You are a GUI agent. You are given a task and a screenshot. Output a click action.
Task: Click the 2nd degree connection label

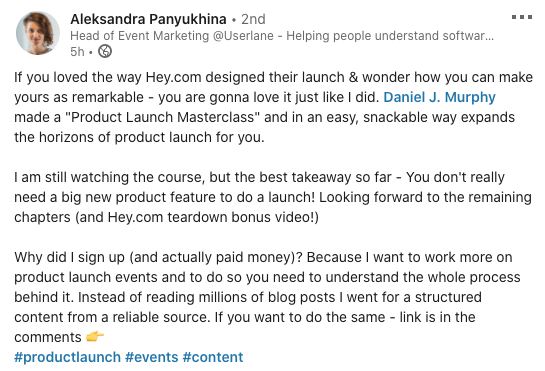click(253, 19)
